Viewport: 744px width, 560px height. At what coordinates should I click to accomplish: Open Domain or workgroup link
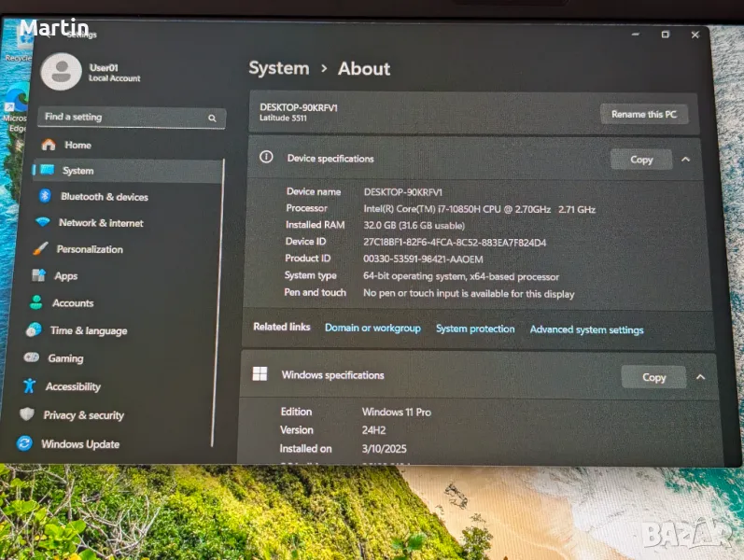[x=372, y=329]
